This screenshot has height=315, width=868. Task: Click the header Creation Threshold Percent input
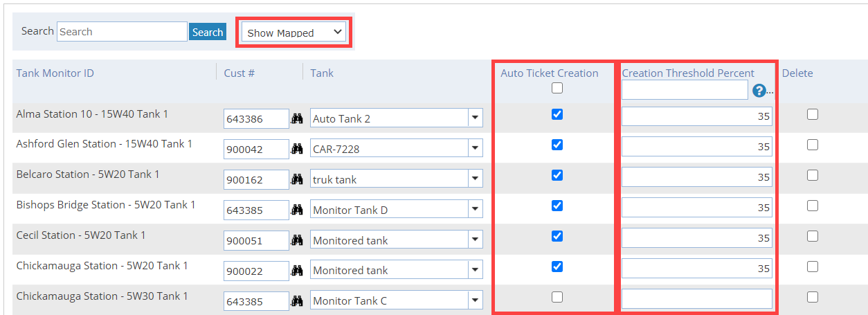[x=685, y=90]
